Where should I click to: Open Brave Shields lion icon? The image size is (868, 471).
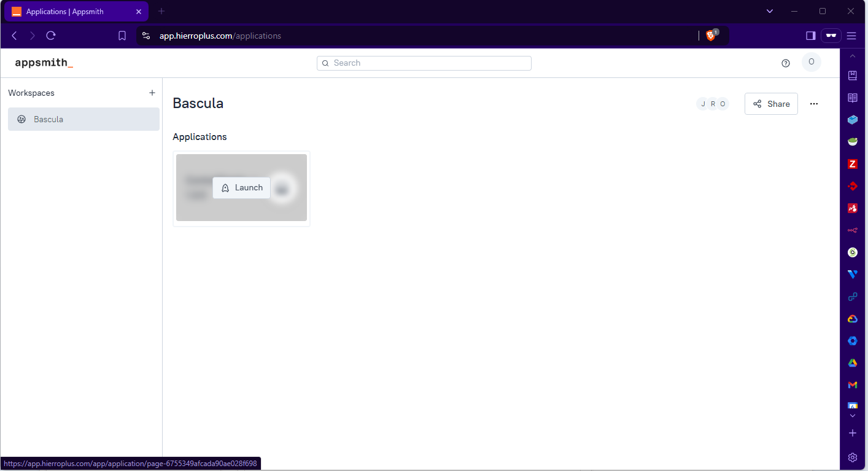click(x=711, y=36)
